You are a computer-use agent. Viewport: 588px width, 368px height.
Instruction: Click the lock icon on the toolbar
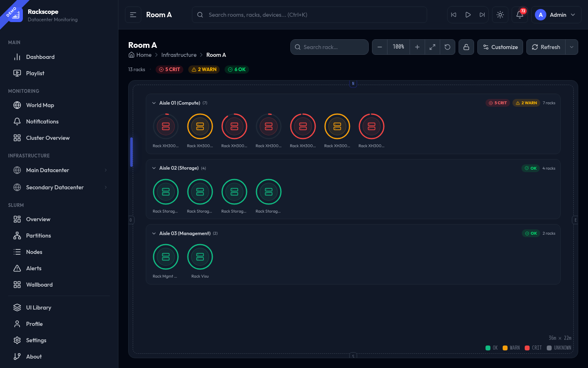click(x=466, y=47)
